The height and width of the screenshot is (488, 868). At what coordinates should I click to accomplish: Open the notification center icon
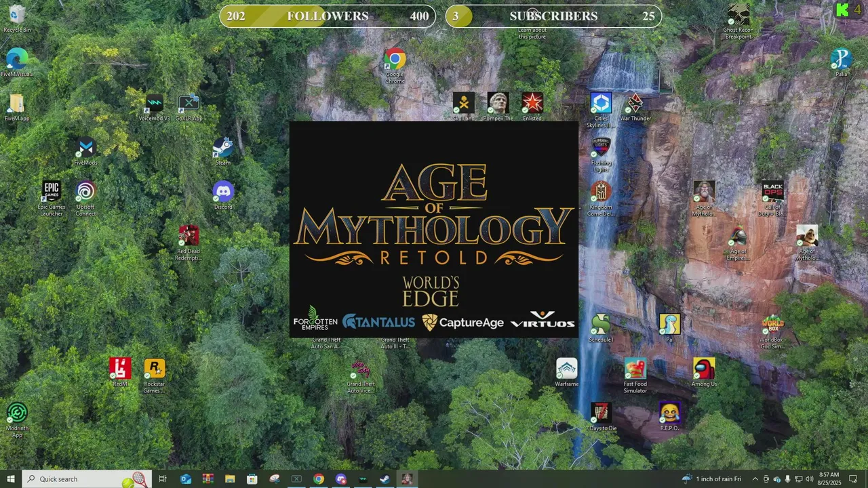click(853, 479)
